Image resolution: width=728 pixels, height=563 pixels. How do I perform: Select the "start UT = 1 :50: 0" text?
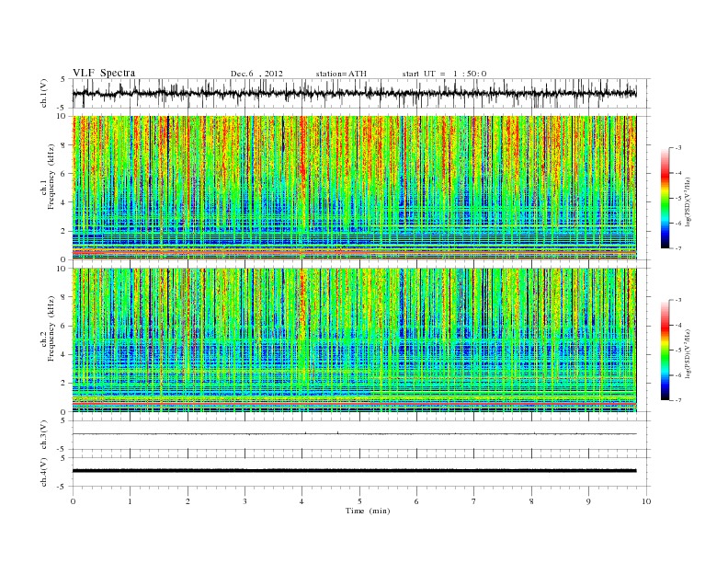click(444, 74)
